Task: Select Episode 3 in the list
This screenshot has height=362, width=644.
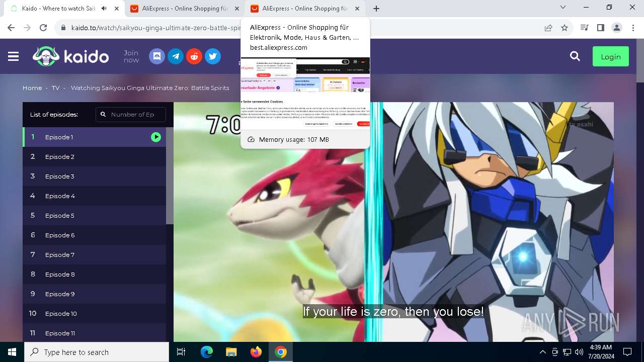Action: coord(94,176)
